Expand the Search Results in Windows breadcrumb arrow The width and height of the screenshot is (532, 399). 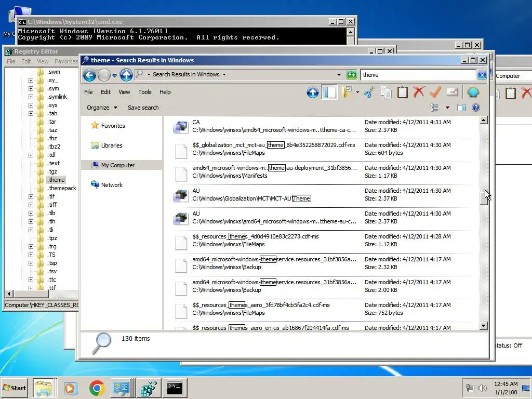click(224, 75)
